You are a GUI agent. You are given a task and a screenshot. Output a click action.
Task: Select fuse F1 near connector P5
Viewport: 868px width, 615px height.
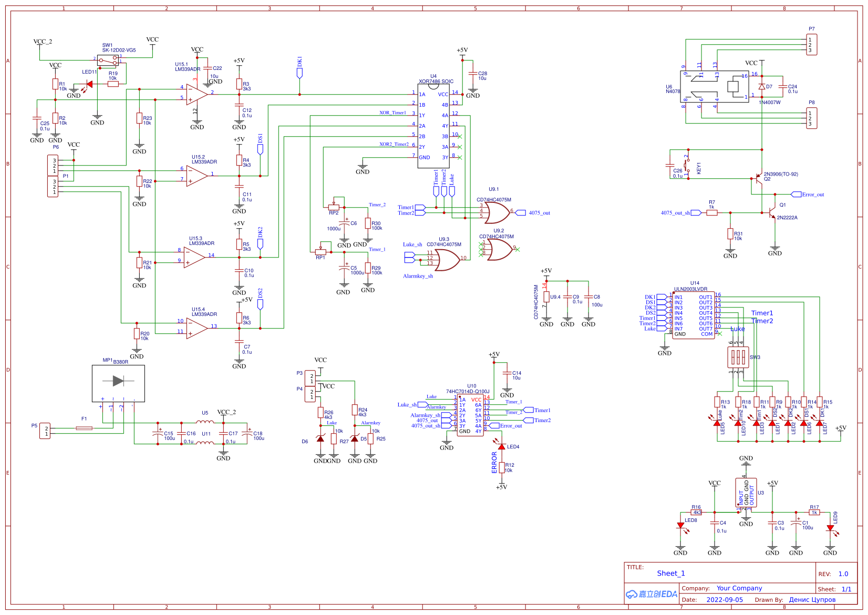coord(84,428)
